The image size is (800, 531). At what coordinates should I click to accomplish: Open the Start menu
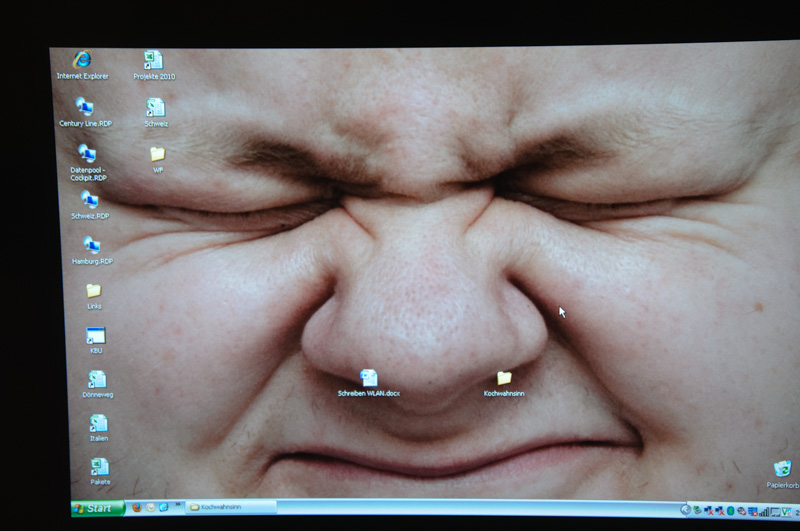point(98,508)
